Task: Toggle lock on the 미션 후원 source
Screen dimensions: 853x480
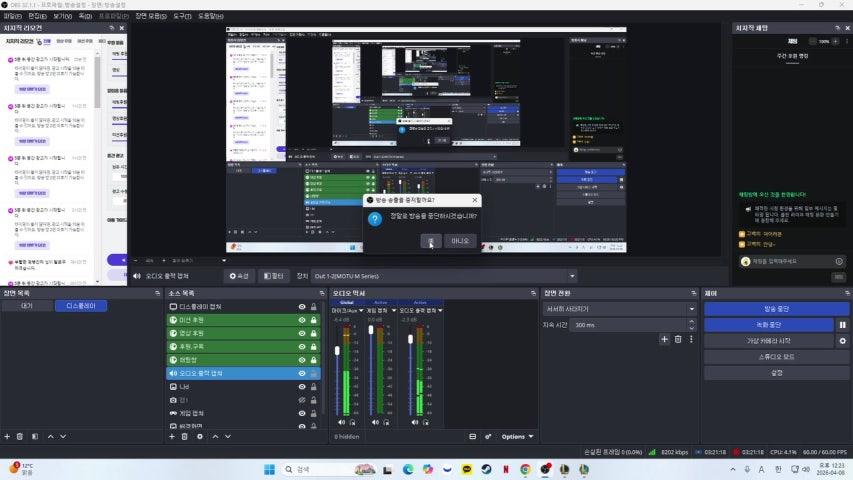Action: tap(314, 320)
